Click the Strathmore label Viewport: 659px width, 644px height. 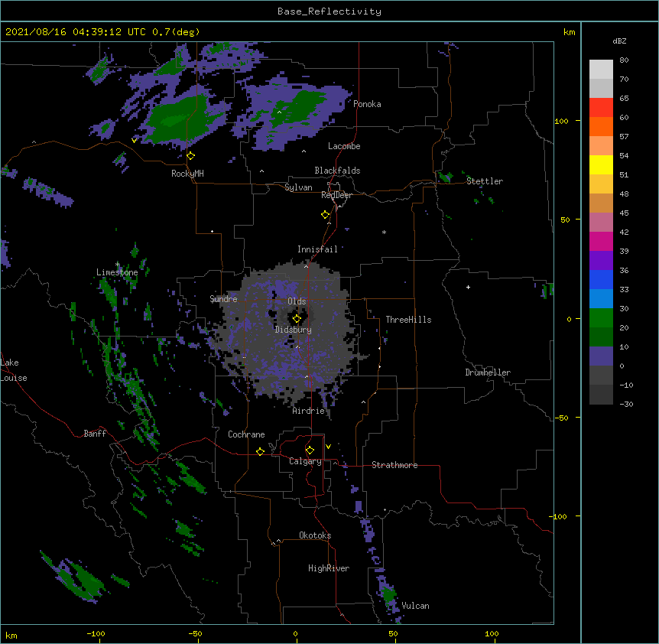pos(394,465)
